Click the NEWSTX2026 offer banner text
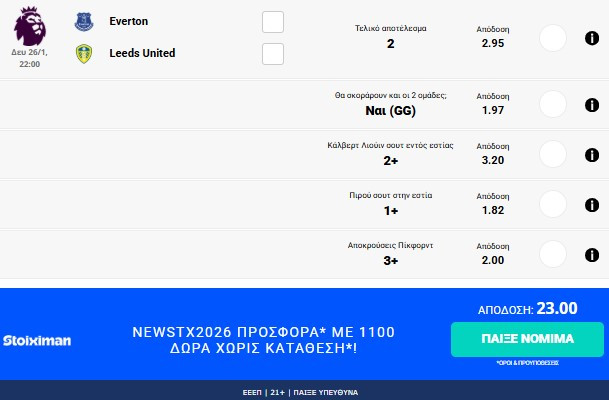 [263, 340]
